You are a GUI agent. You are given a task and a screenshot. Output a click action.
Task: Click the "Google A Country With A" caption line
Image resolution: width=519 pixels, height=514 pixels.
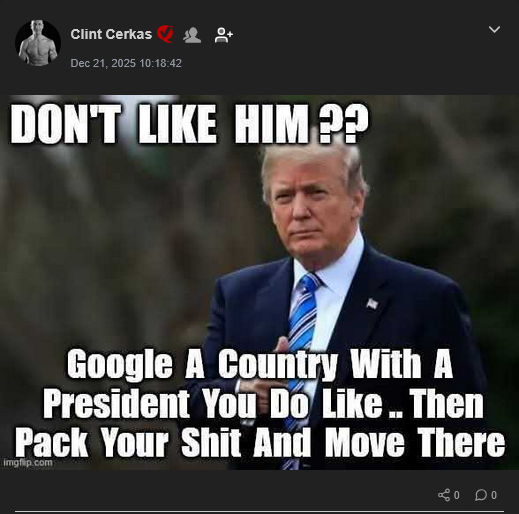point(260,364)
